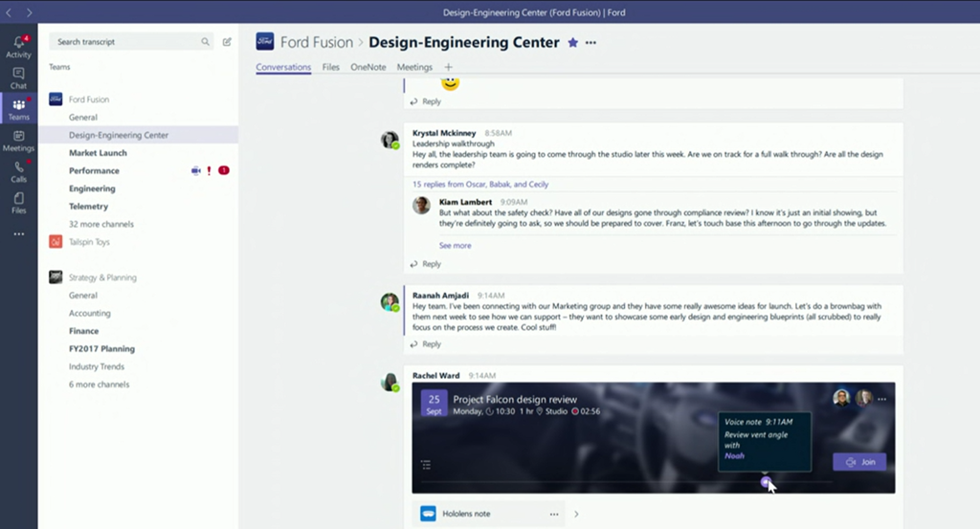
Task: Join the Project Falcon design review
Action: (x=859, y=462)
